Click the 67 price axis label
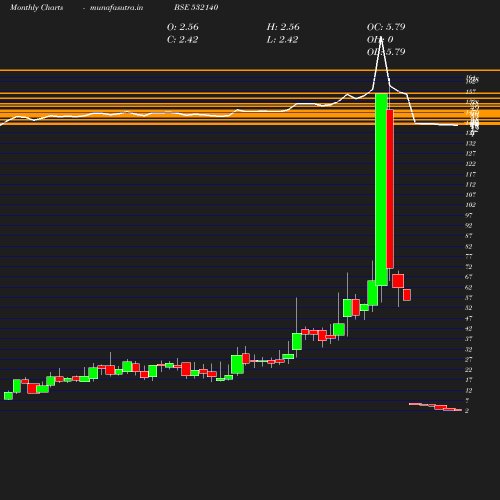Image resolution: width=500 pixels, height=500 pixels. tap(469, 277)
